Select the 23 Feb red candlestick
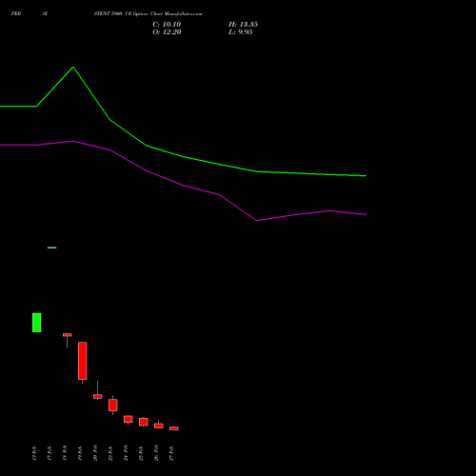Screen dimensions: 476x476 pos(113,406)
